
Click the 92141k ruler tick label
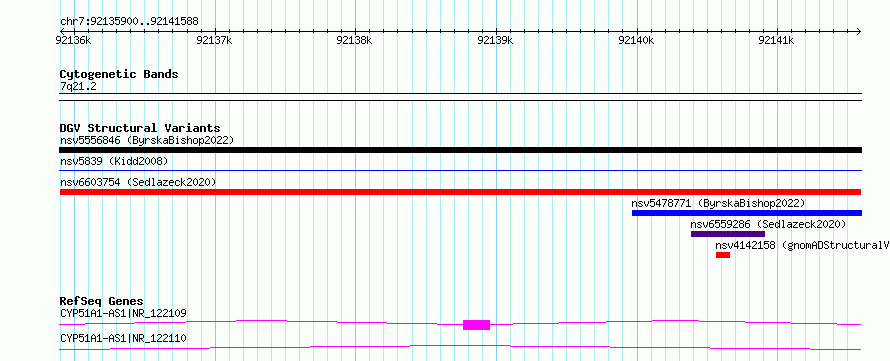pos(776,40)
